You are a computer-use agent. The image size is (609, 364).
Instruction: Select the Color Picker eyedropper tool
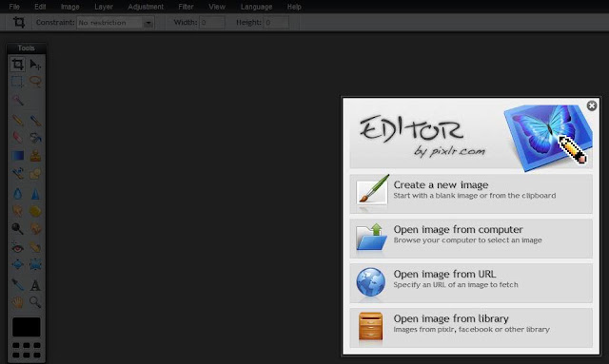[17, 285]
